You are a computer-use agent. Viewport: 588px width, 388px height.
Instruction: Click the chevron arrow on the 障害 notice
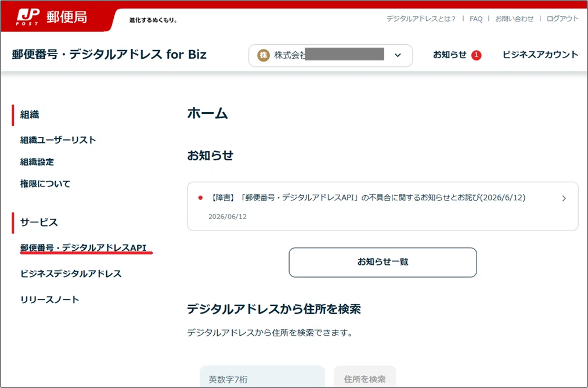pyautogui.click(x=564, y=198)
